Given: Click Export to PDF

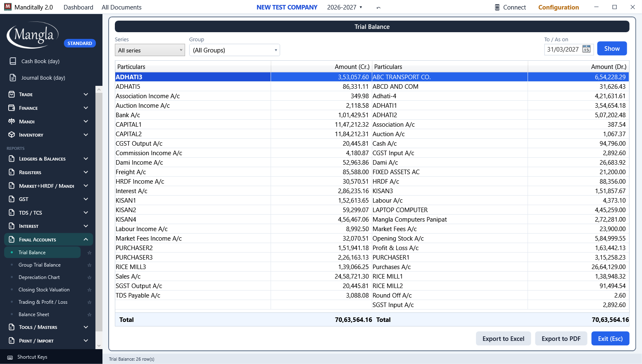Looking at the screenshot, I should pyautogui.click(x=561, y=338).
